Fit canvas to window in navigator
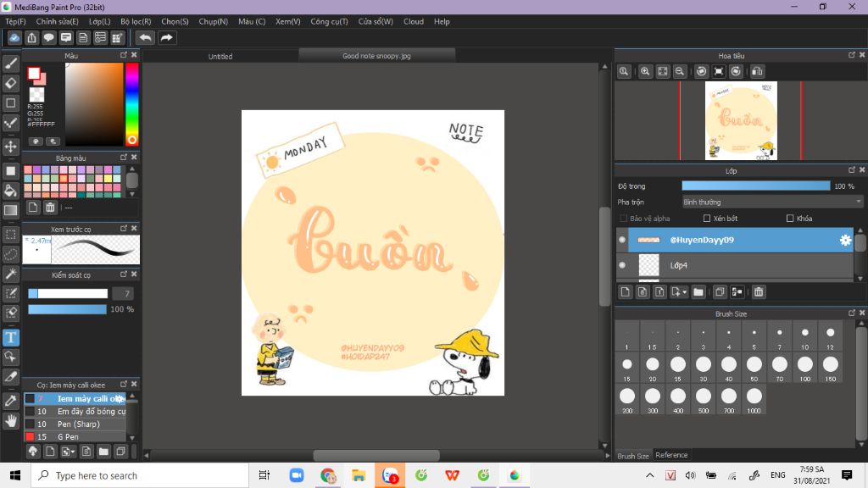This screenshot has height=488, width=868. pyautogui.click(x=663, y=71)
